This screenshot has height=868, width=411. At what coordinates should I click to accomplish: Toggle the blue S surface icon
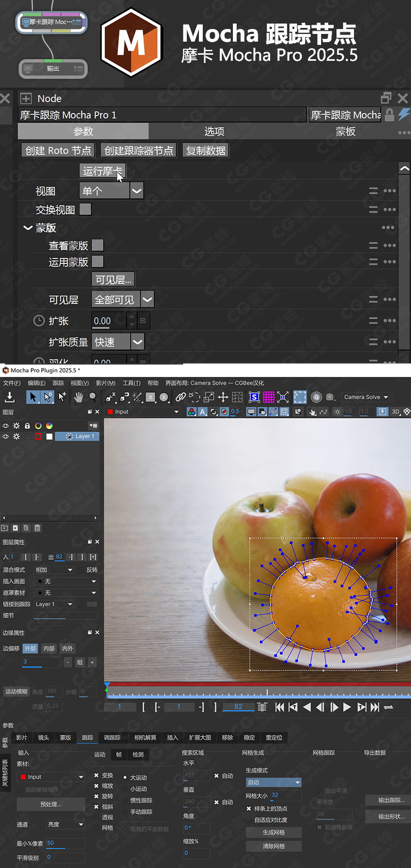254,397
